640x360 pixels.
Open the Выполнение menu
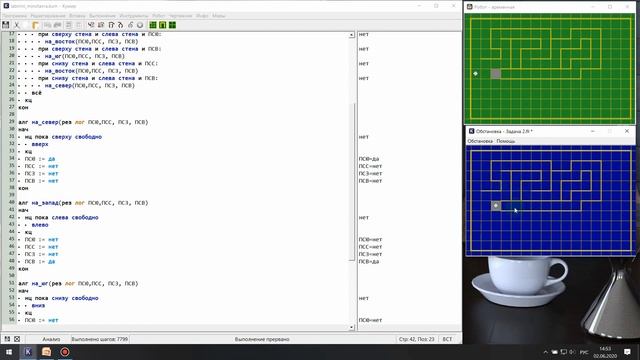(x=102, y=16)
